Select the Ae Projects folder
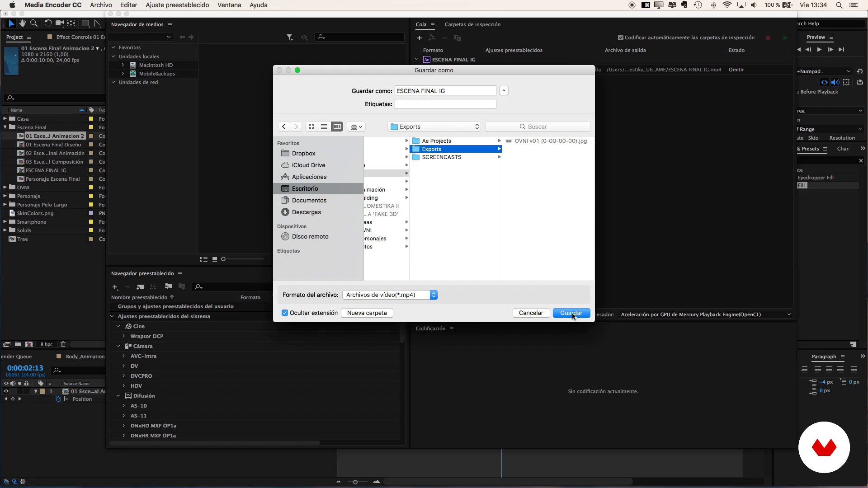 (x=456, y=141)
